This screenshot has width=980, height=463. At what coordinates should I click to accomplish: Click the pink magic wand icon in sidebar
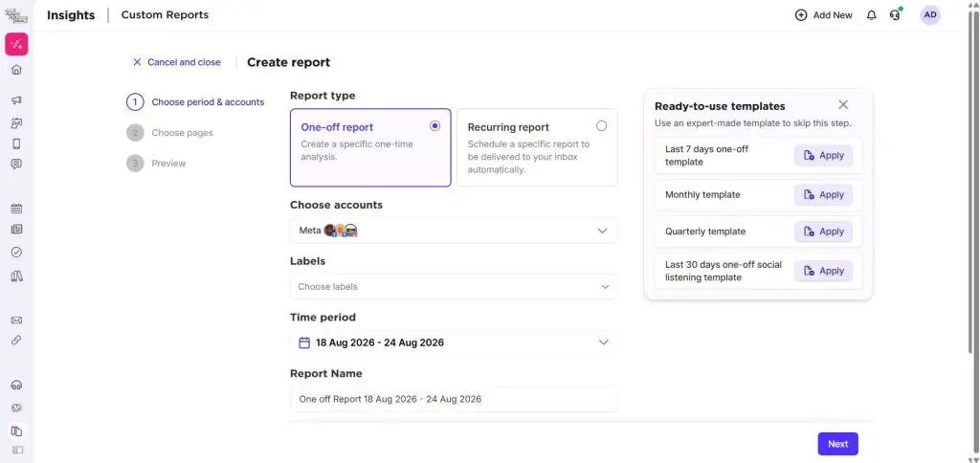pyautogui.click(x=17, y=44)
